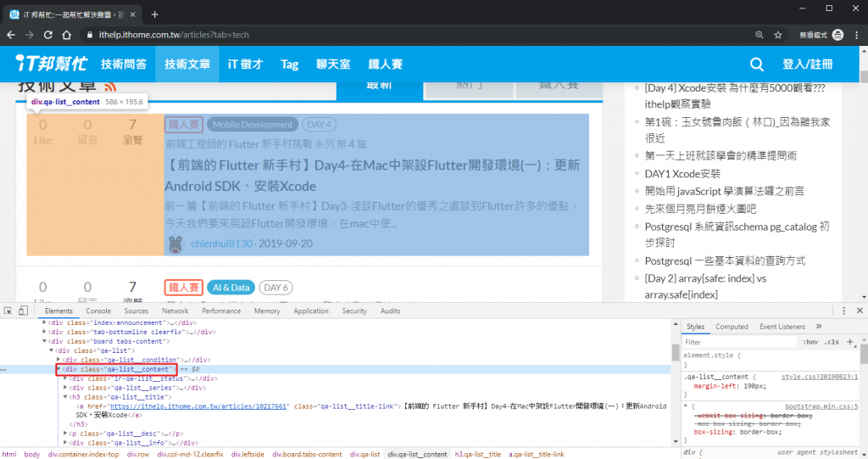Collapse the h3 qa-list__title node
Viewport: 868px width, 459px height.
(x=65, y=397)
